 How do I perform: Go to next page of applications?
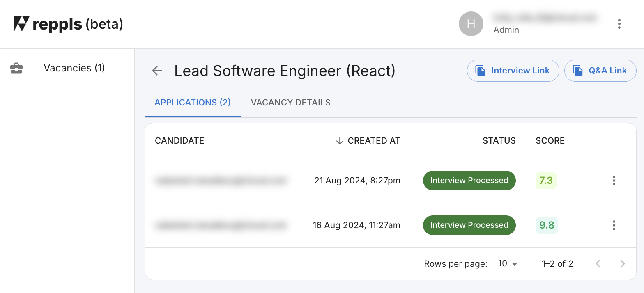tap(622, 264)
